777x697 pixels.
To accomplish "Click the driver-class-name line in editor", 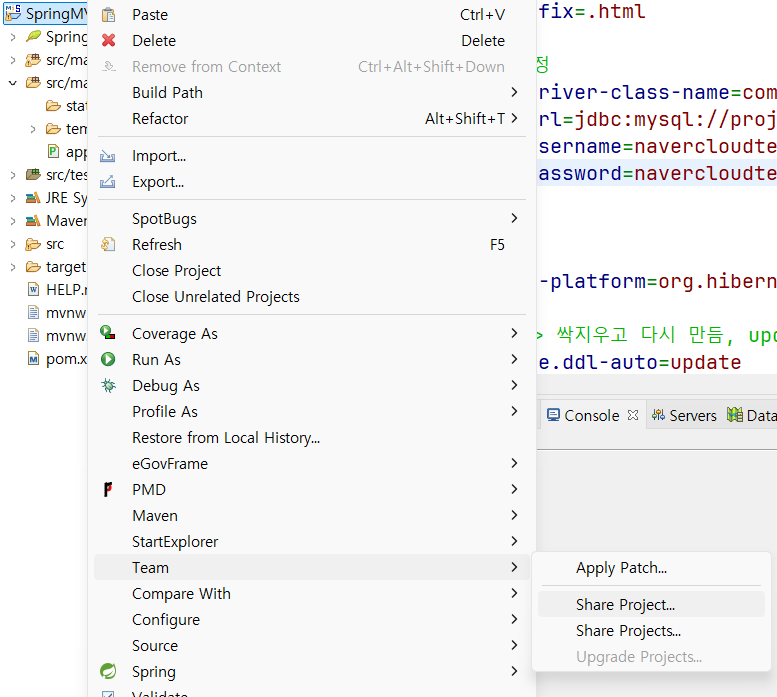I will point(657,93).
